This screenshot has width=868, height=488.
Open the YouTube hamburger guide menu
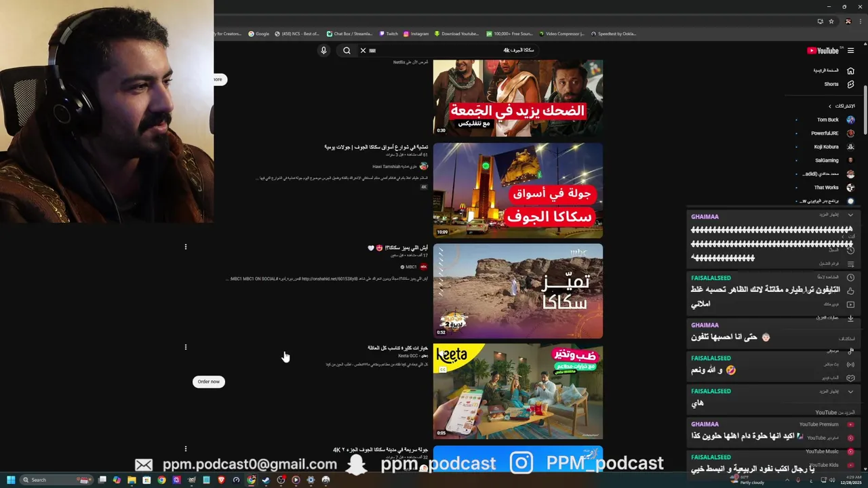tap(852, 50)
